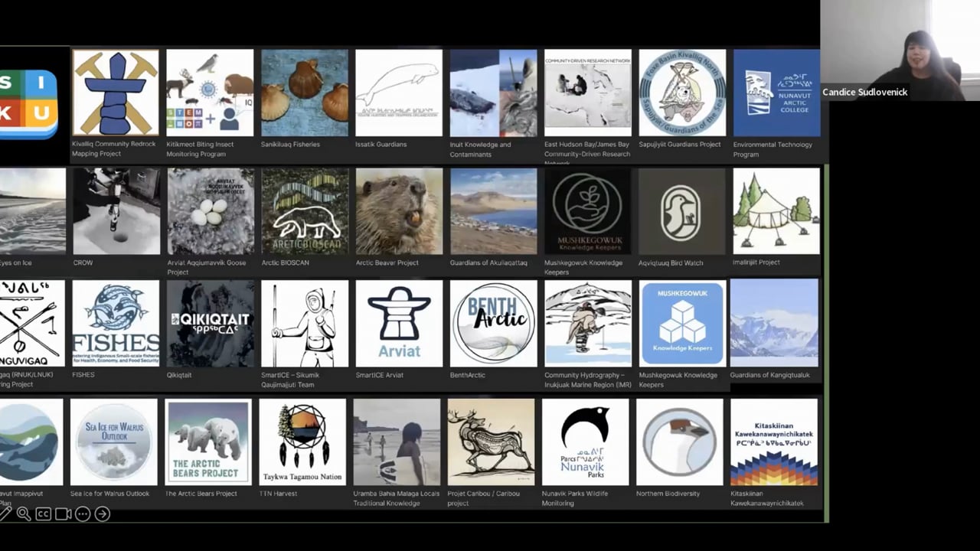Image resolution: width=980 pixels, height=551 pixels.
Task: Select Kitaskiinan Kawekanawaynichikatek logo image
Action: point(774,442)
